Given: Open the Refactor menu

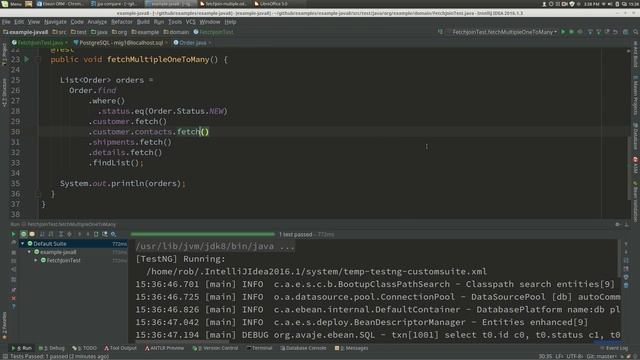Looking at the screenshot, I should (122, 22).
